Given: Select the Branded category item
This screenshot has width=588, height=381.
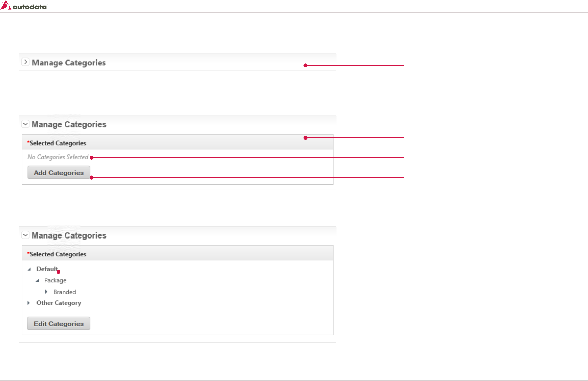Looking at the screenshot, I should (x=65, y=292).
